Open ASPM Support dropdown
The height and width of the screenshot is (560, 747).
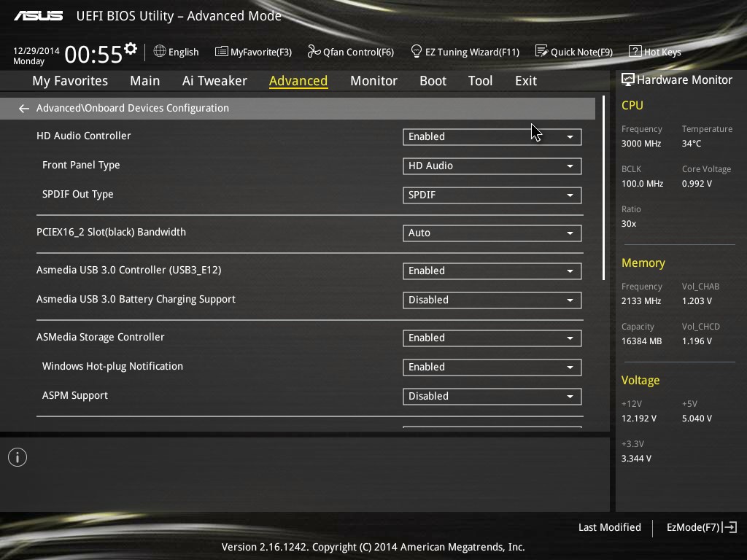click(492, 397)
